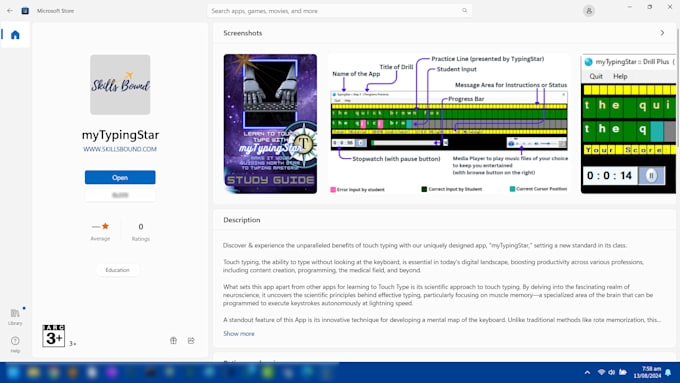Click the Average label under star

100,239
